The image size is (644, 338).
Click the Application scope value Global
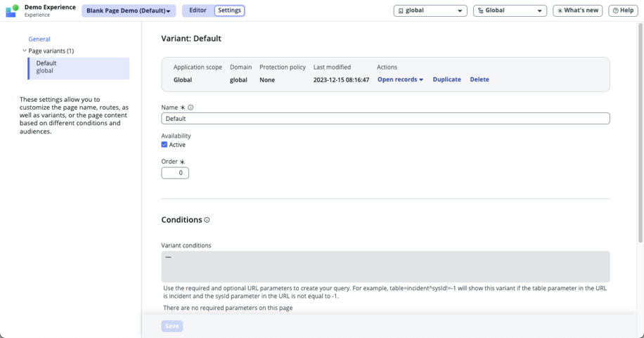182,80
